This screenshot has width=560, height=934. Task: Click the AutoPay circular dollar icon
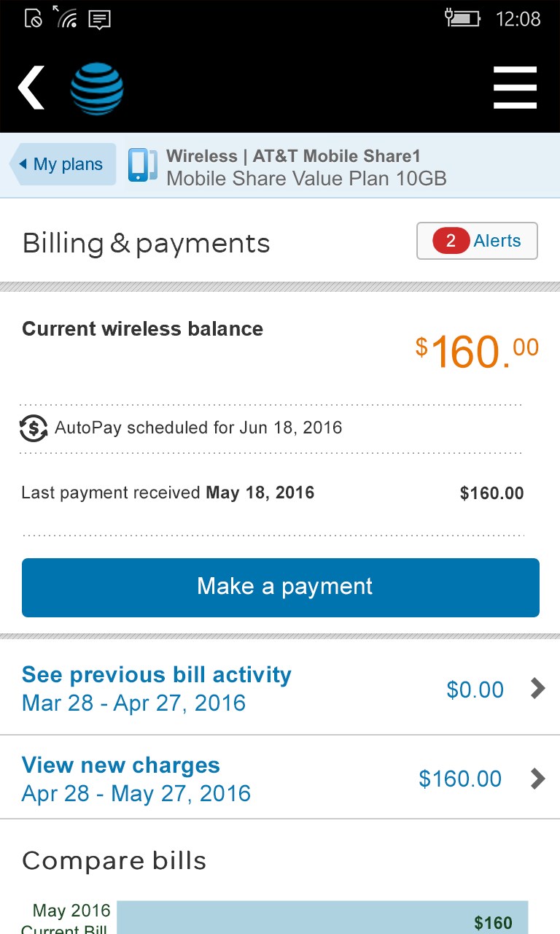[34, 428]
